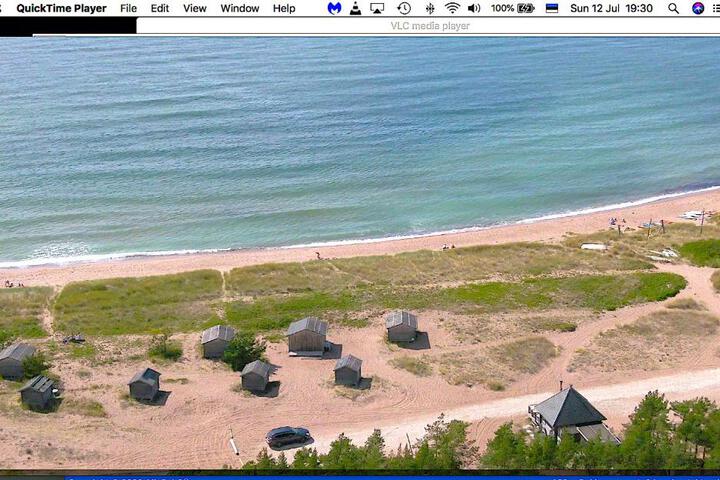Open the Notification Center list icon
This screenshot has width=720, height=480.
tap(716, 8)
